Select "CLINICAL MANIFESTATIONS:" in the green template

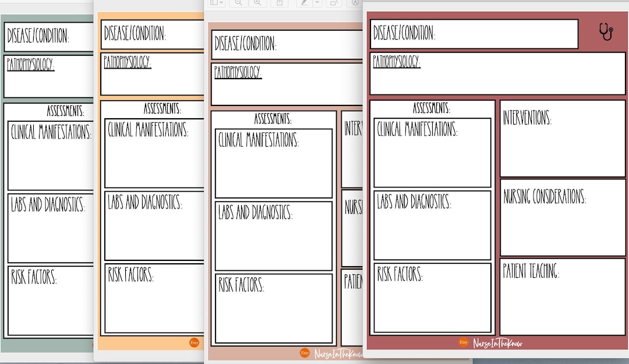pos(51,132)
